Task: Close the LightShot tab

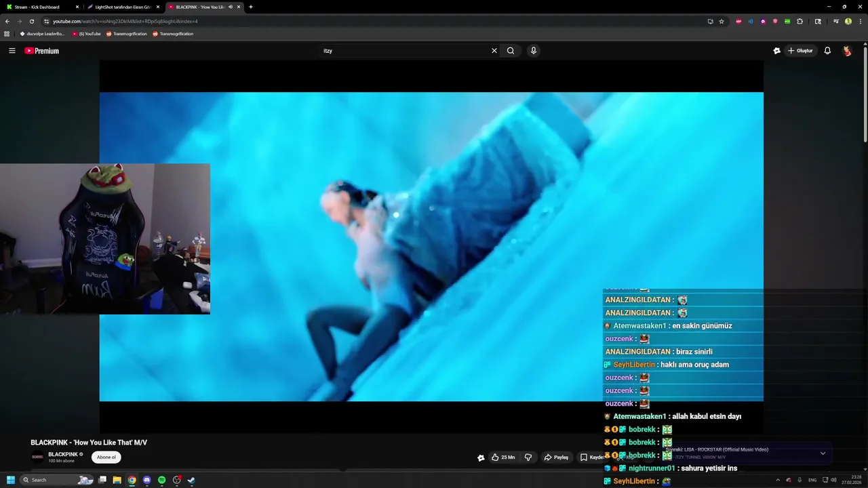Action: 157,7
